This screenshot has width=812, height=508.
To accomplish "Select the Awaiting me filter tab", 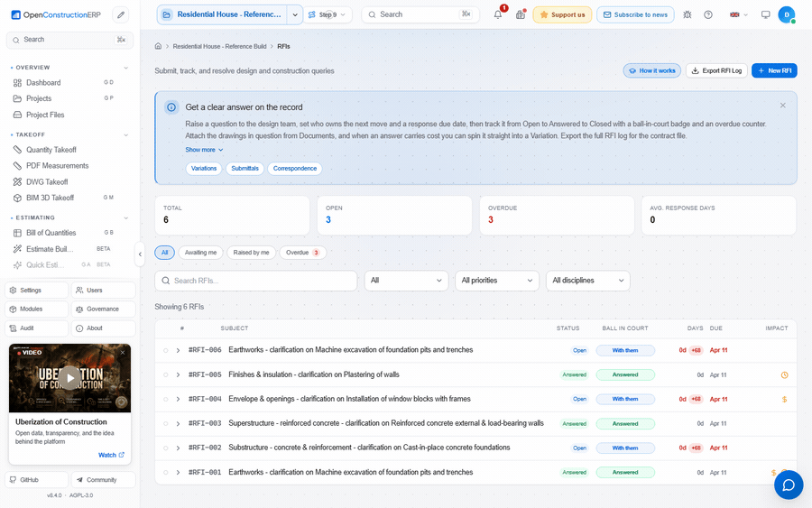I will (201, 253).
